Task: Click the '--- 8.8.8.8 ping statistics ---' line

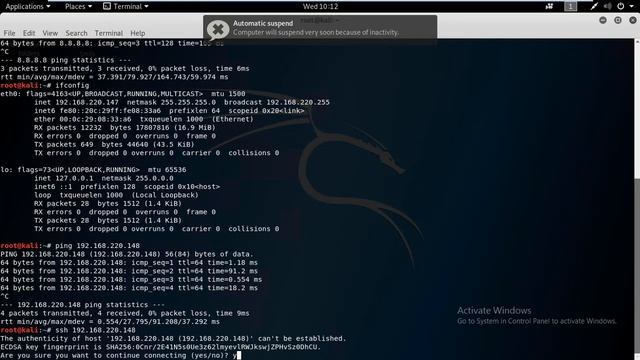Action: [66, 60]
